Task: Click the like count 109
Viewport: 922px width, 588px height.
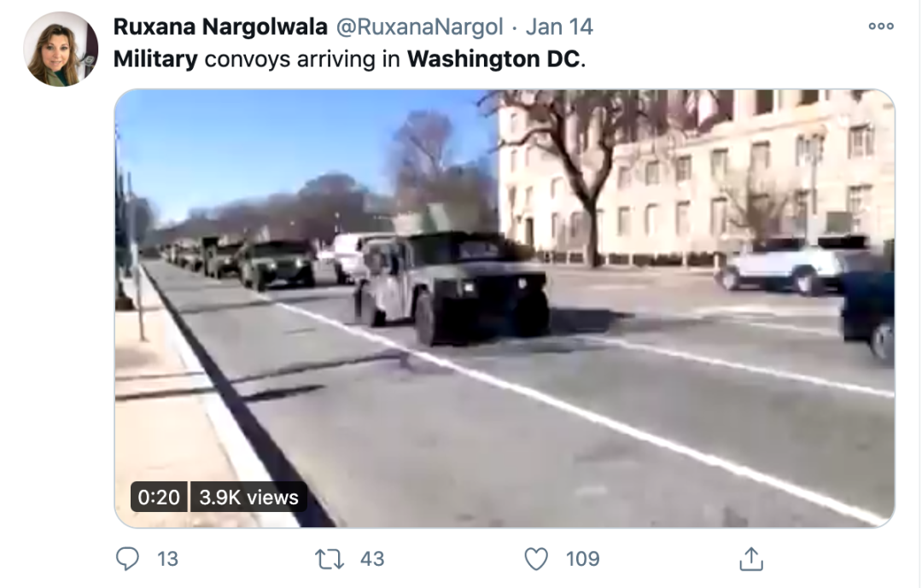Action: 583,559
